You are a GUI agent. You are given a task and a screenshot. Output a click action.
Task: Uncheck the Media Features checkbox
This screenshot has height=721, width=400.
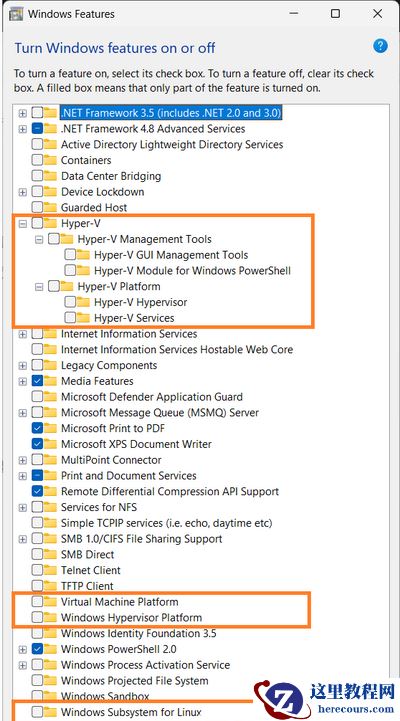[37, 381]
